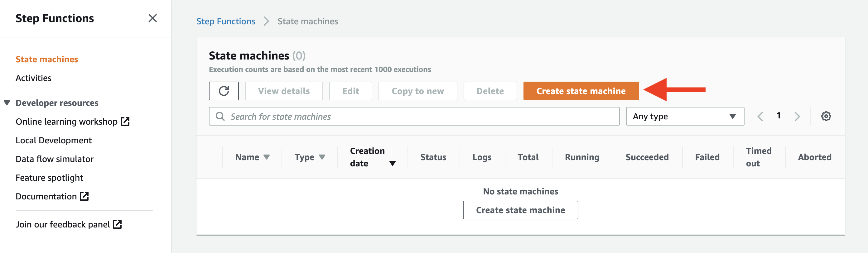Click the Edit button

[350, 91]
